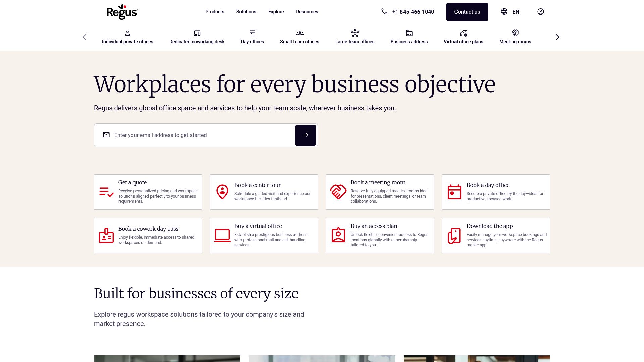Click the left carousel chevron

click(x=85, y=37)
